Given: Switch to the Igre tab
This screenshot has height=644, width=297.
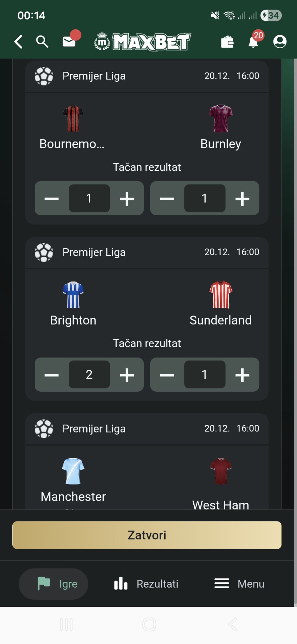Looking at the screenshot, I should [54, 584].
